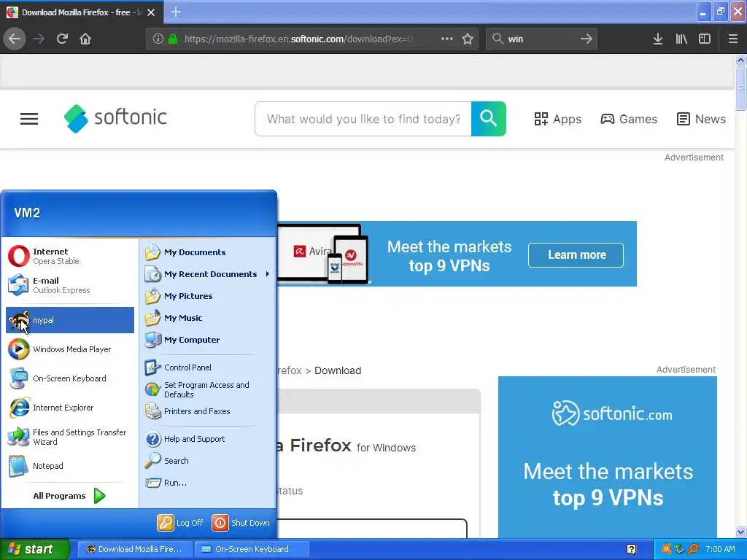Open Softonic News section
Screen dimensions: 747x560
701,119
